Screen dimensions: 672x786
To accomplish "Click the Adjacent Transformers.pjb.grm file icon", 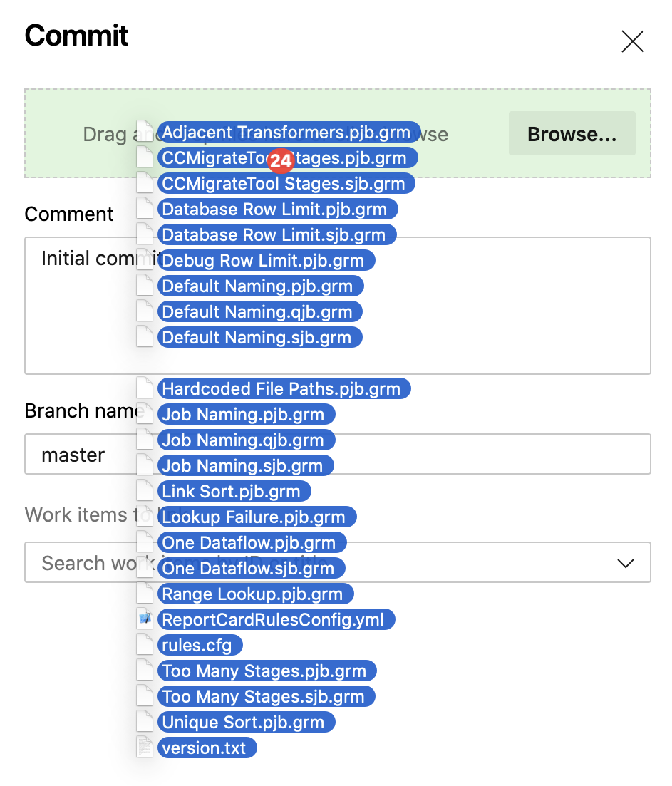I will 145,132.
